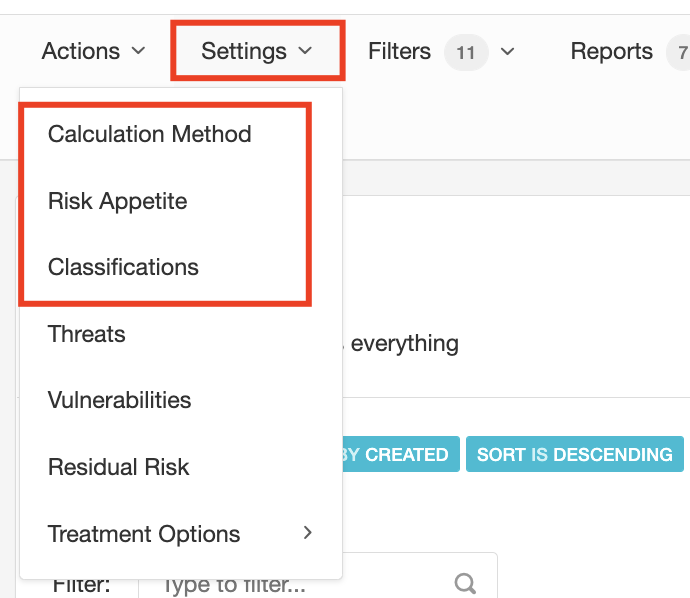Image resolution: width=690 pixels, height=598 pixels.
Task: Open the Reports menu
Action: 611,51
